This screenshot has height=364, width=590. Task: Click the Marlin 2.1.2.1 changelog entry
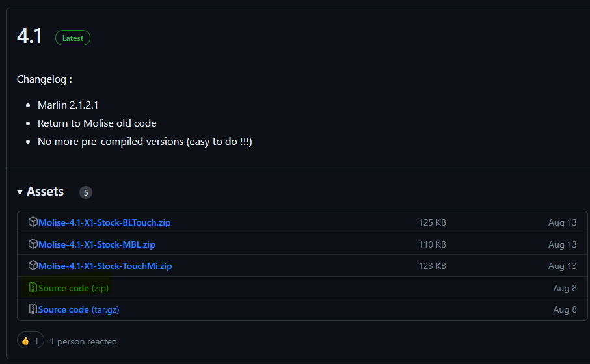tap(68, 105)
